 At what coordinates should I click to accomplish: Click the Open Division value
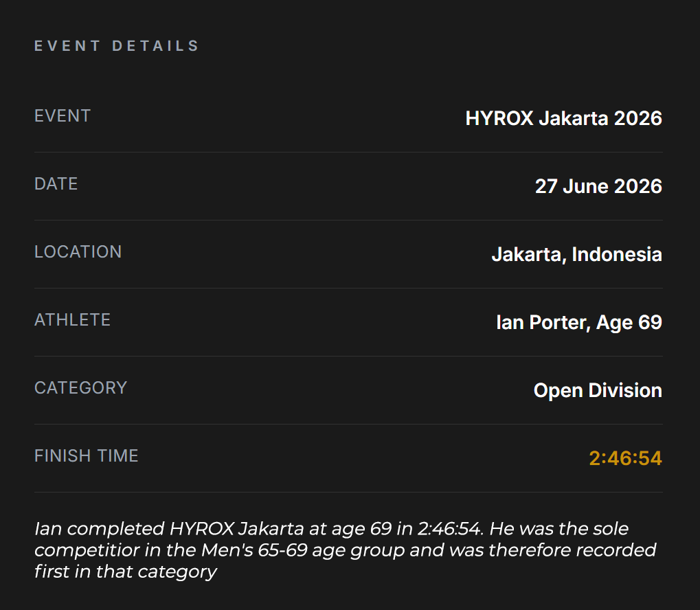(598, 390)
